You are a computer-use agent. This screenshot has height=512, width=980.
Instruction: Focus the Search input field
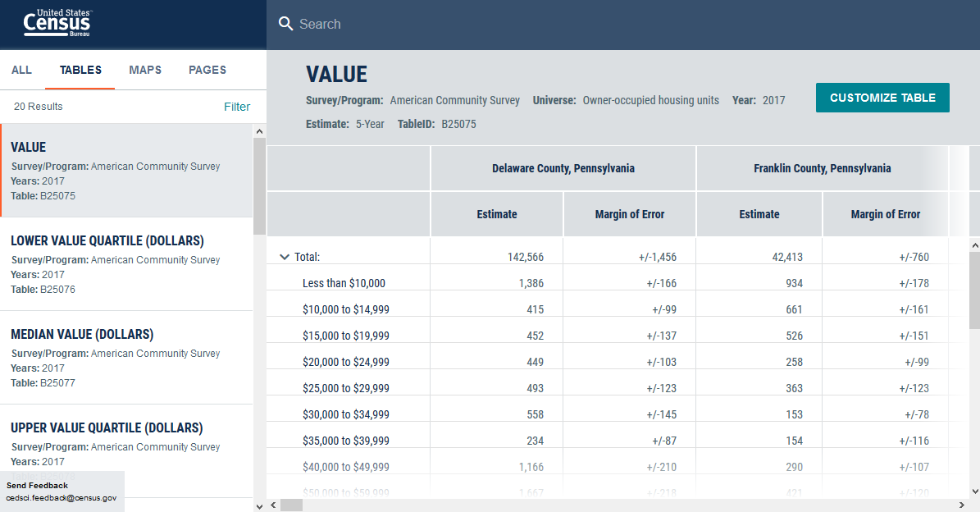tap(625, 24)
